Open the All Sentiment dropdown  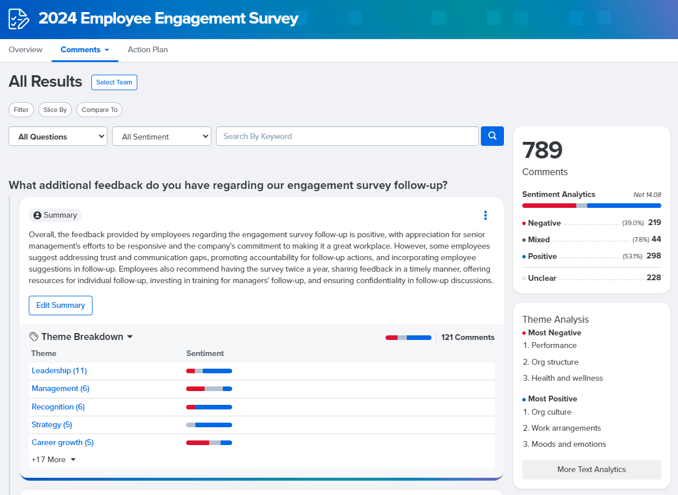[x=161, y=136]
